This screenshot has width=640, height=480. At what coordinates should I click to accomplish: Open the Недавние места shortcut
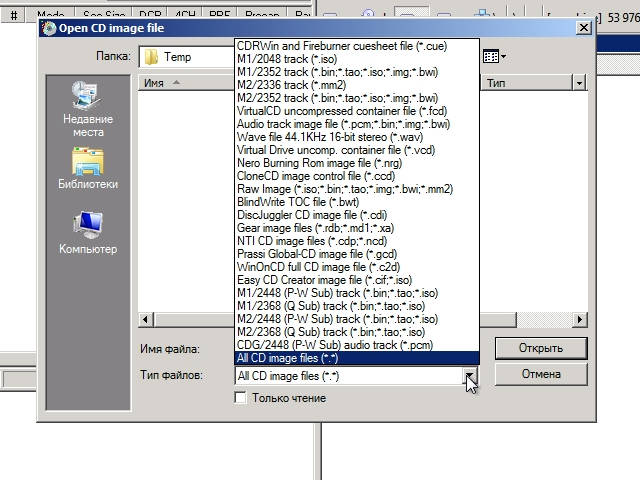click(88, 108)
